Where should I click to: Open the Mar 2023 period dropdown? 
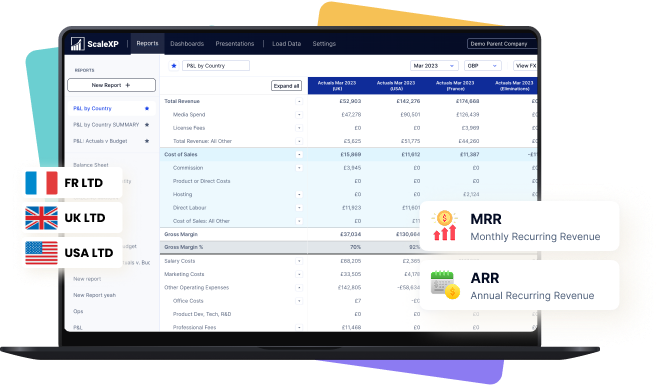pos(434,66)
